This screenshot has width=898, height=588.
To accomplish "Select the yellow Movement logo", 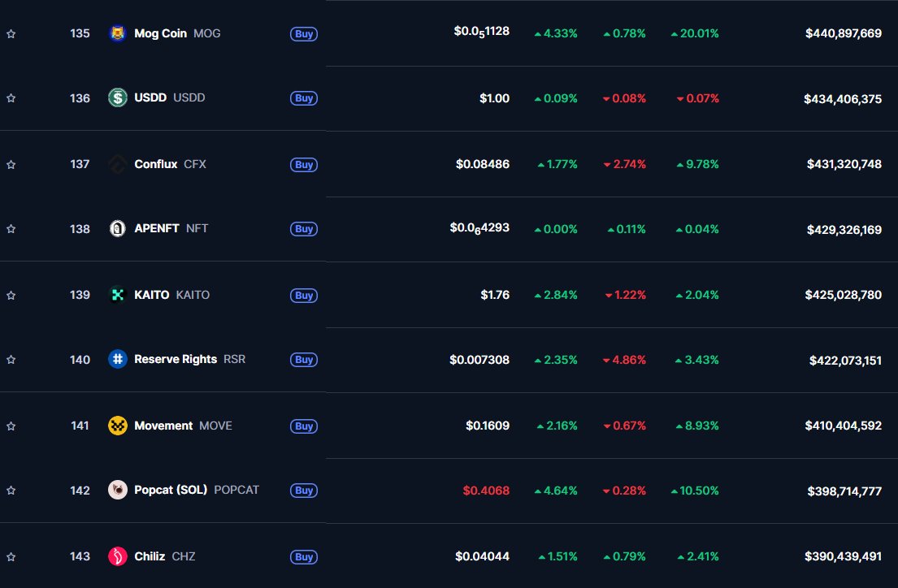I will (x=117, y=426).
